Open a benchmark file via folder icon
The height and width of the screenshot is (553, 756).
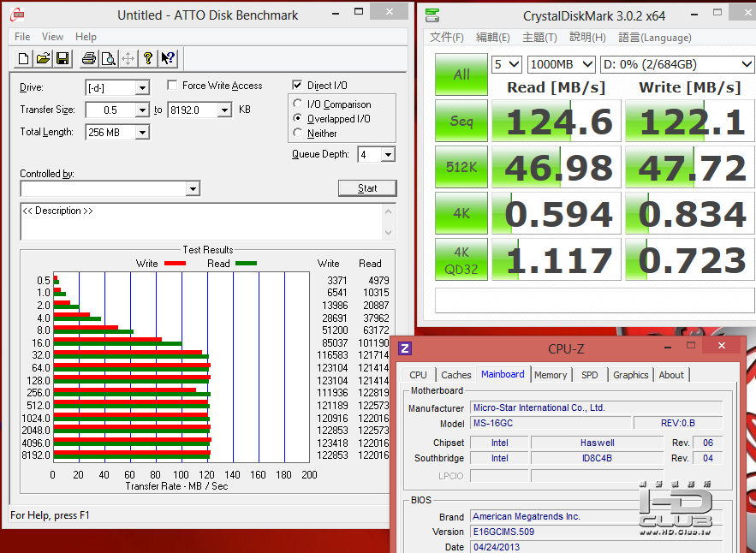(x=43, y=58)
